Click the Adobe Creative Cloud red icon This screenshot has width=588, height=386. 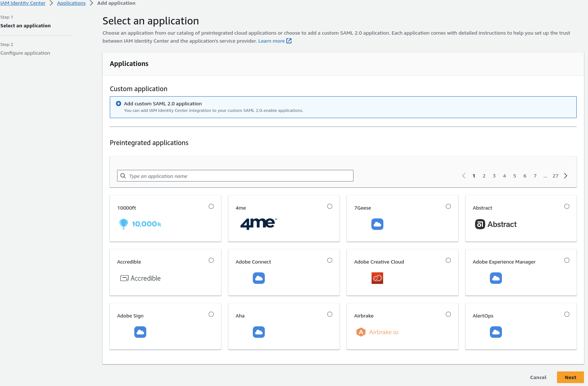click(x=378, y=278)
